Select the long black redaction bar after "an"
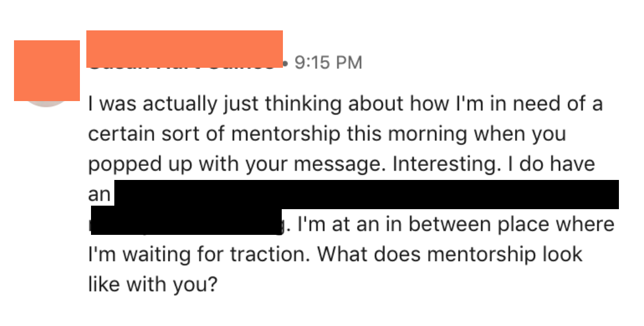Screen dimensions: 644x326 coord(366,194)
